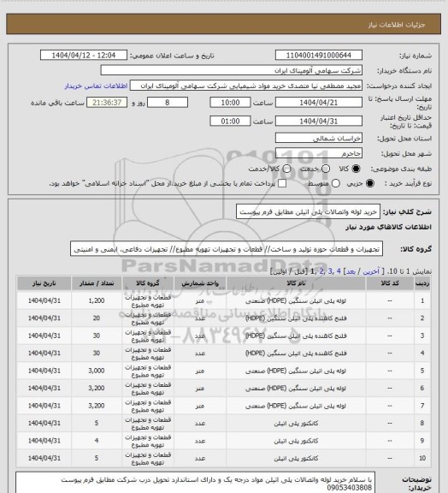This screenshot has height=493, width=448.
Task: Select the کالا/خدمت radio button
Action: (286, 169)
